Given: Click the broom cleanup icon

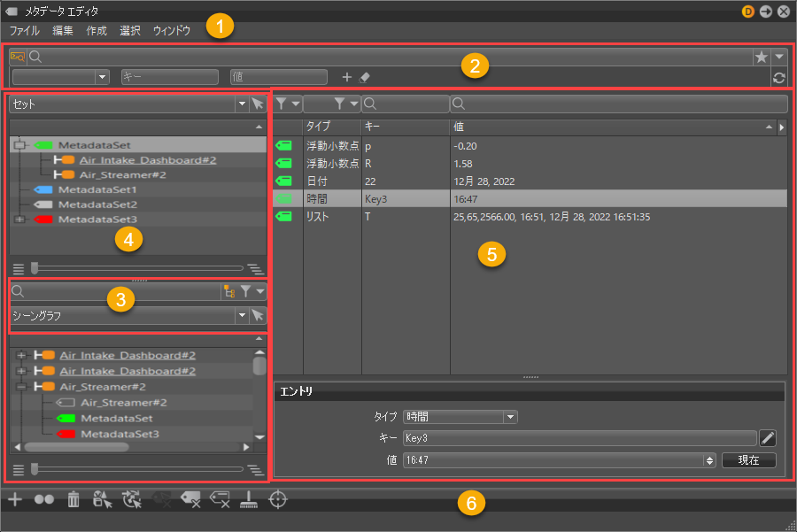Looking at the screenshot, I should click(249, 499).
